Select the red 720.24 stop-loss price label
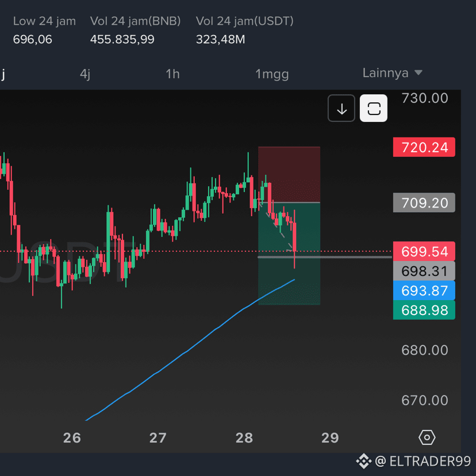476x476 pixels. (424, 147)
